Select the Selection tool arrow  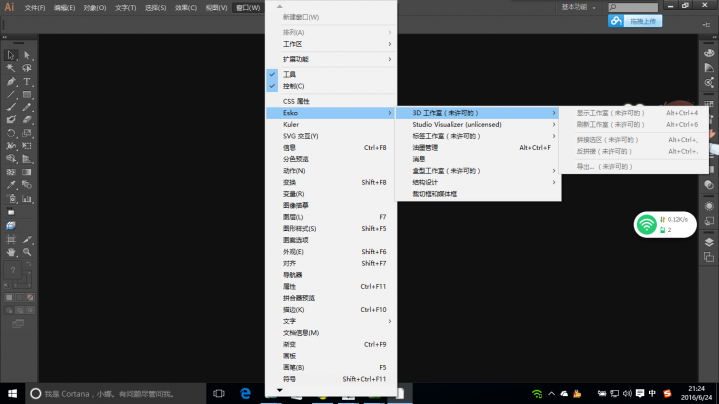(x=11, y=55)
